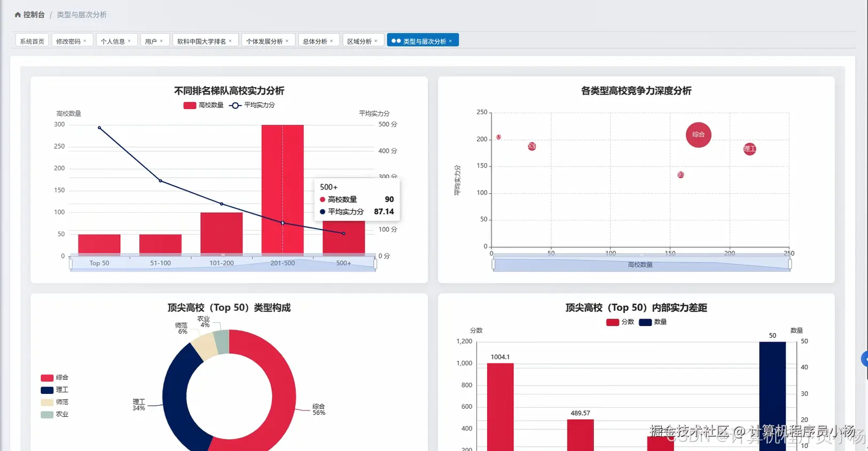Close the 修改密码 tab

84,41
